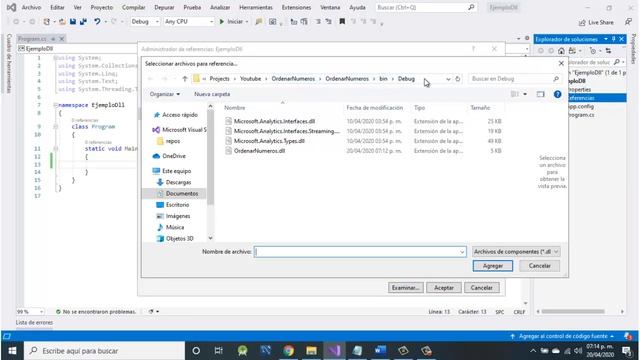Click the Save All icon in the toolbar

tap(83, 22)
